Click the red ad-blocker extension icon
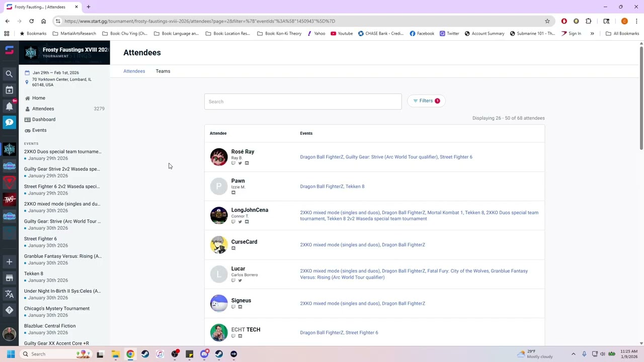This screenshot has width=644, height=362. coord(564,21)
